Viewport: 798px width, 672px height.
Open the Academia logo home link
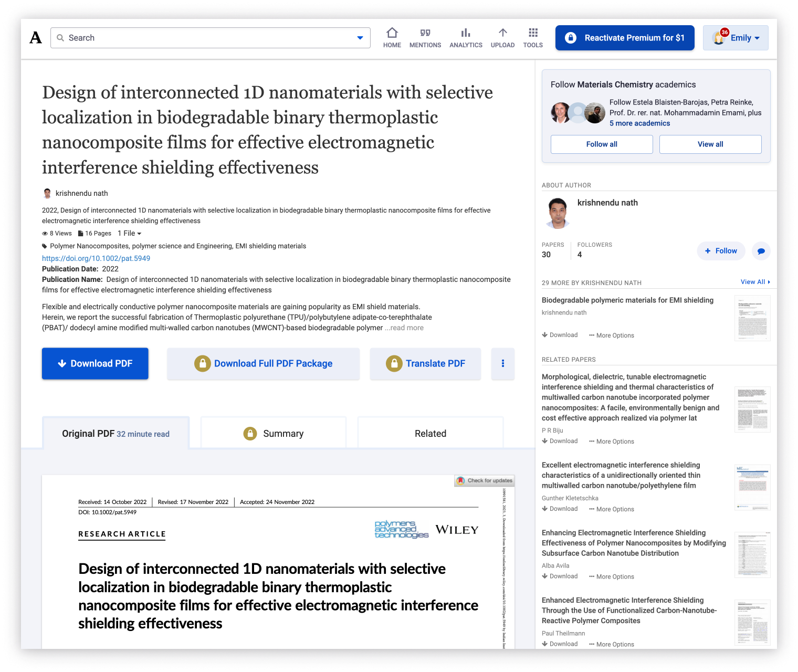point(36,38)
